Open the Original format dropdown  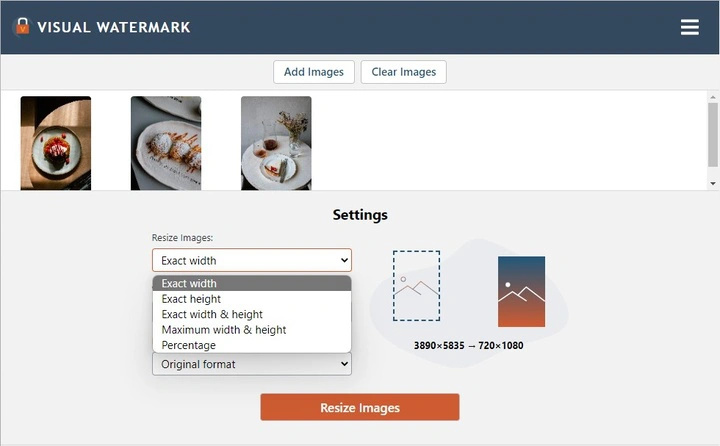coord(252,364)
